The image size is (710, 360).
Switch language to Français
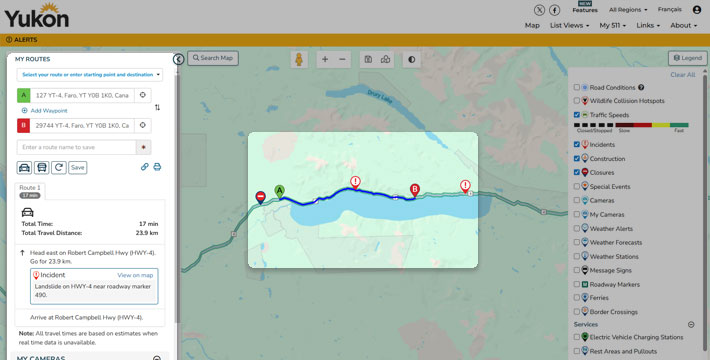(x=670, y=10)
